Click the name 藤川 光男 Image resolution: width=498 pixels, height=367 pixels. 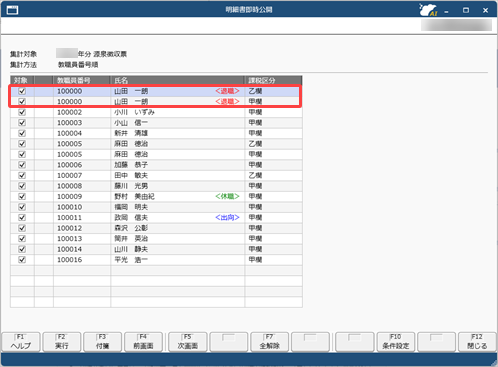[131, 186]
